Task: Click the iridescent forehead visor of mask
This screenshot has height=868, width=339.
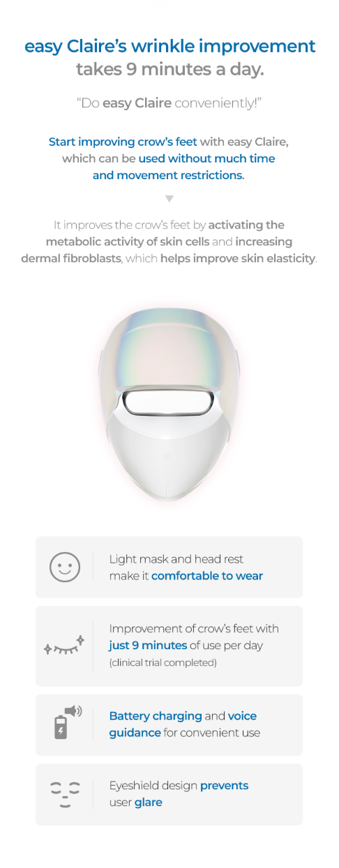Action: [168, 356]
